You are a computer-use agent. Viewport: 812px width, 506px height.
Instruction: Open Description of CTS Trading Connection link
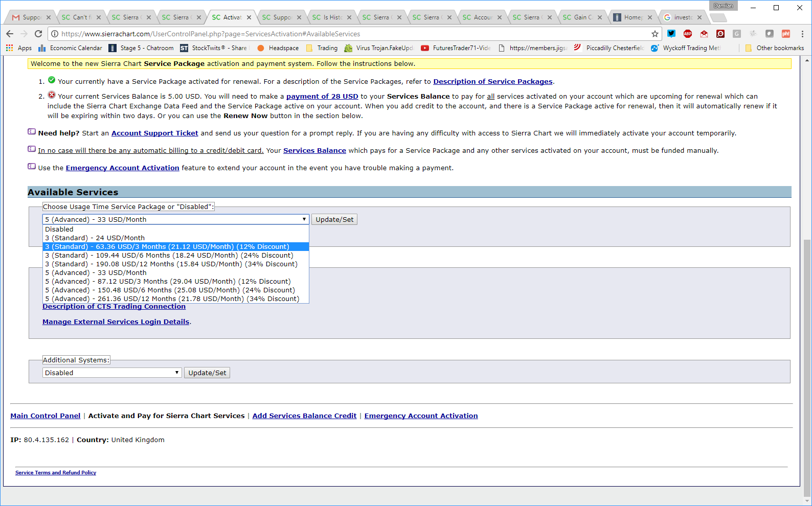[114, 307]
